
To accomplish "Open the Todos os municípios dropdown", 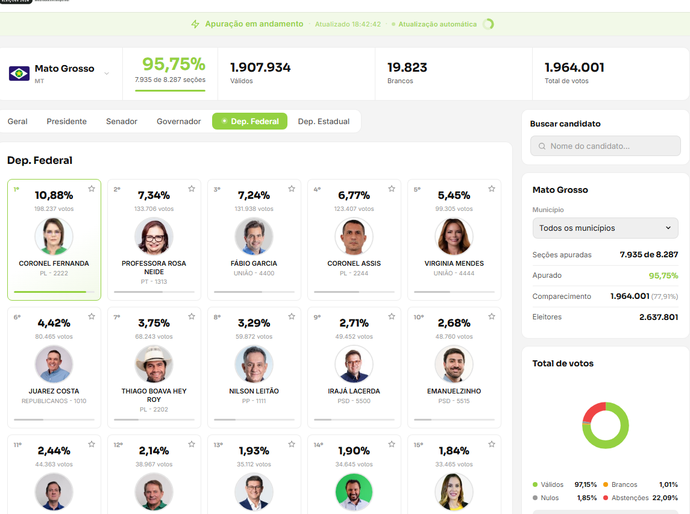I will (x=606, y=228).
